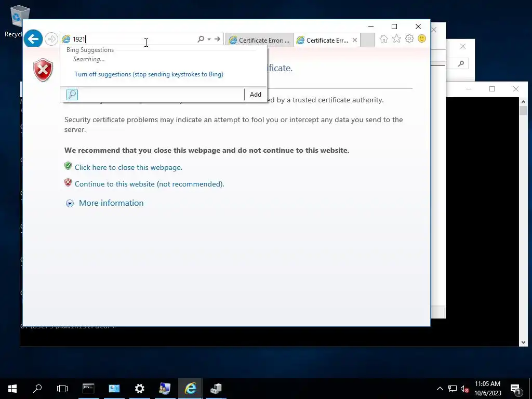Open the clock showing 11:05 AM
Image resolution: width=532 pixels, height=399 pixels.
(487, 389)
